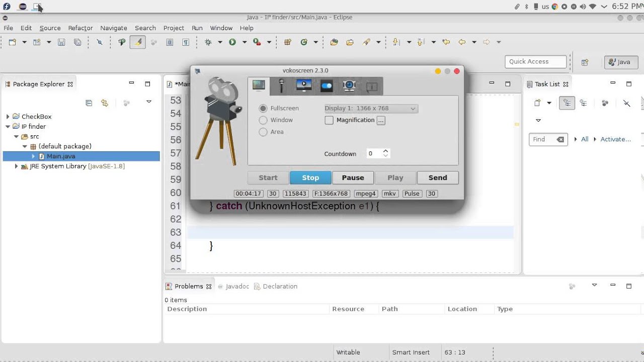This screenshot has height=362, width=644.
Task: Click Next Annotation icon
Action: pos(396,42)
